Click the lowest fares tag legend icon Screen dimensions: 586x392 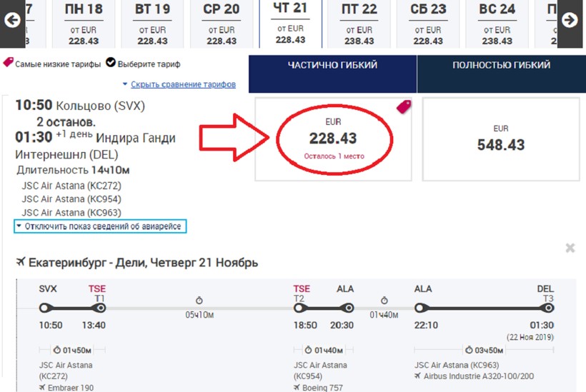[x=8, y=63]
